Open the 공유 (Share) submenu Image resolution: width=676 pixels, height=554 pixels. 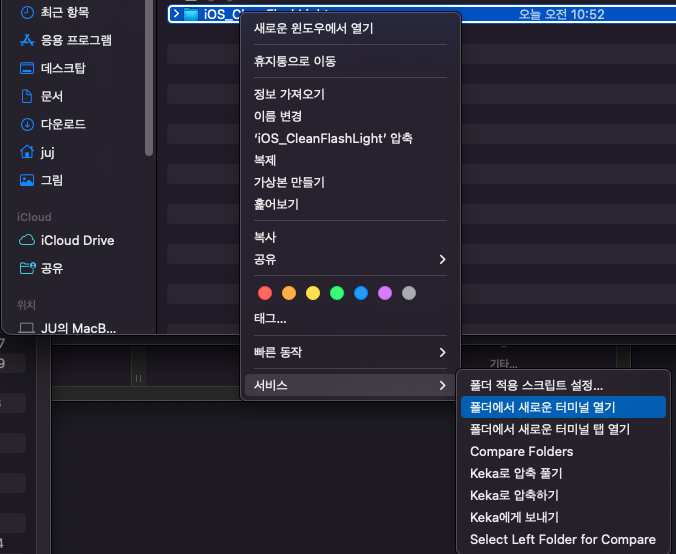click(x=350, y=260)
